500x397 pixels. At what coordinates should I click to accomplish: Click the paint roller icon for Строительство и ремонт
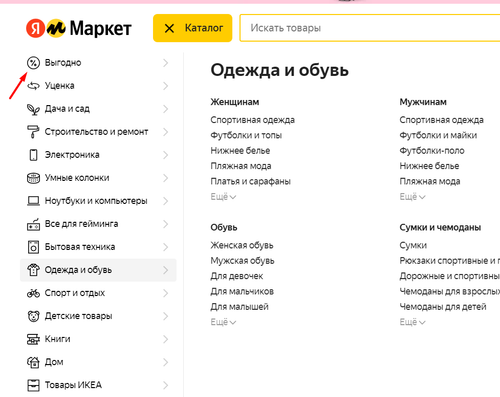pyautogui.click(x=33, y=132)
